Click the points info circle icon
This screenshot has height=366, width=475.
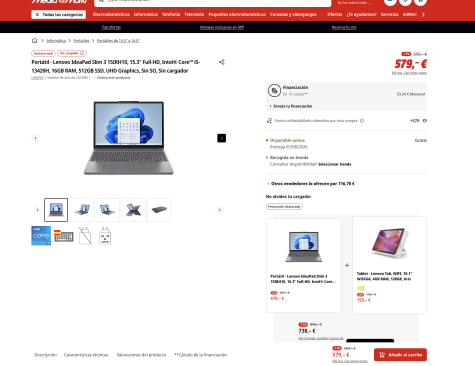point(362,121)
